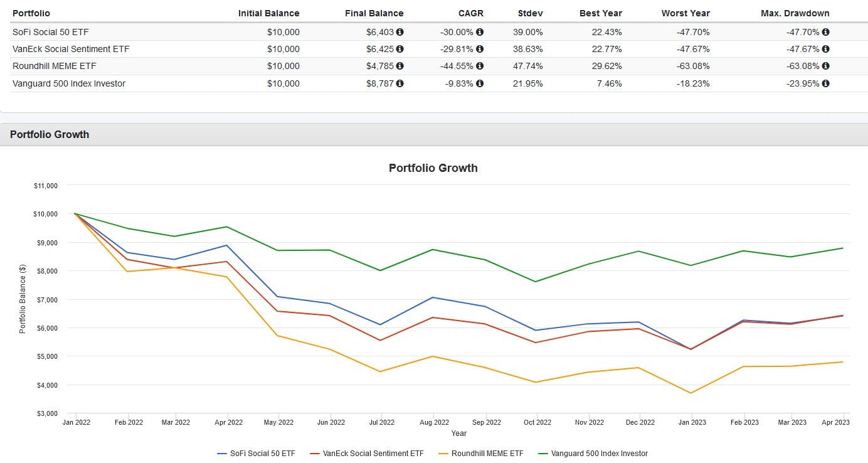This screenshot has height=463, width=868.
Task: Select the SoFi Social 50 ETF row name
Action: (x=52, y=32)
